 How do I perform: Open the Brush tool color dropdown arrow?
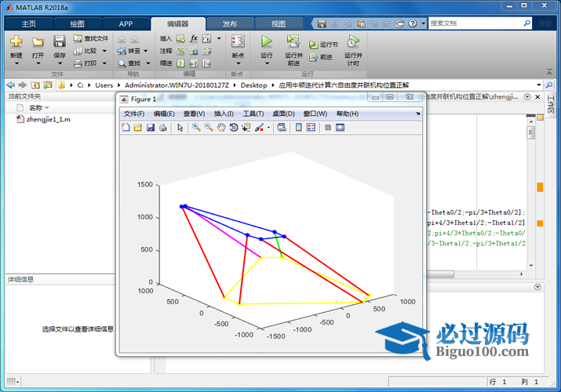pyautogui.click(x=268, y=128)
